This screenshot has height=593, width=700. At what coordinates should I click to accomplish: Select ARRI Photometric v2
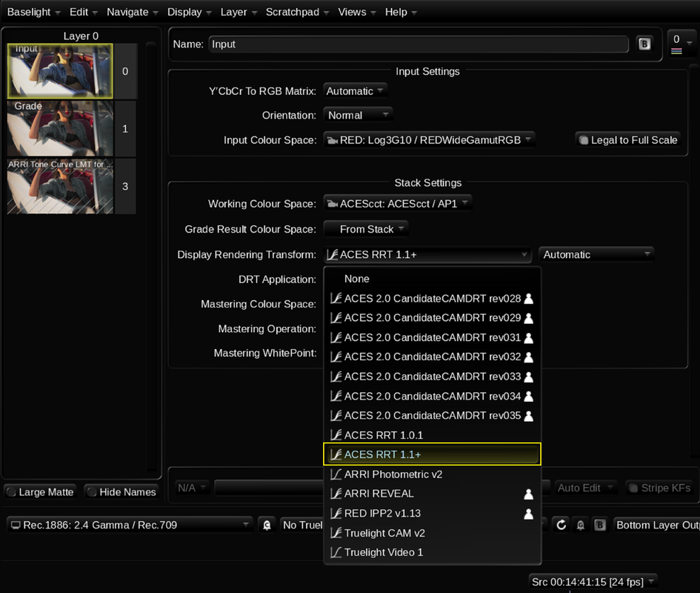pyautogui.click(x=432, y=474)
